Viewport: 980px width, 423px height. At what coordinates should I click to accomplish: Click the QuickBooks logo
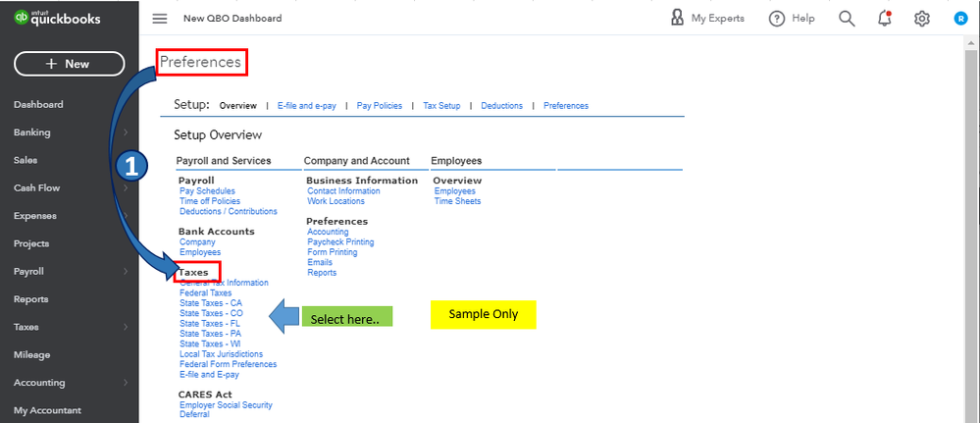[x=58, y=19]
